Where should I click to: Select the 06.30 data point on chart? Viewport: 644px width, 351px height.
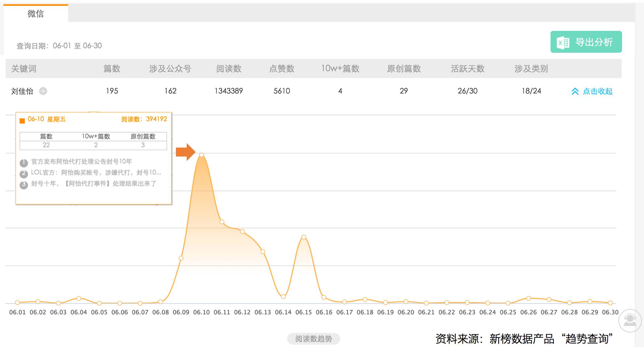[610, 303]
